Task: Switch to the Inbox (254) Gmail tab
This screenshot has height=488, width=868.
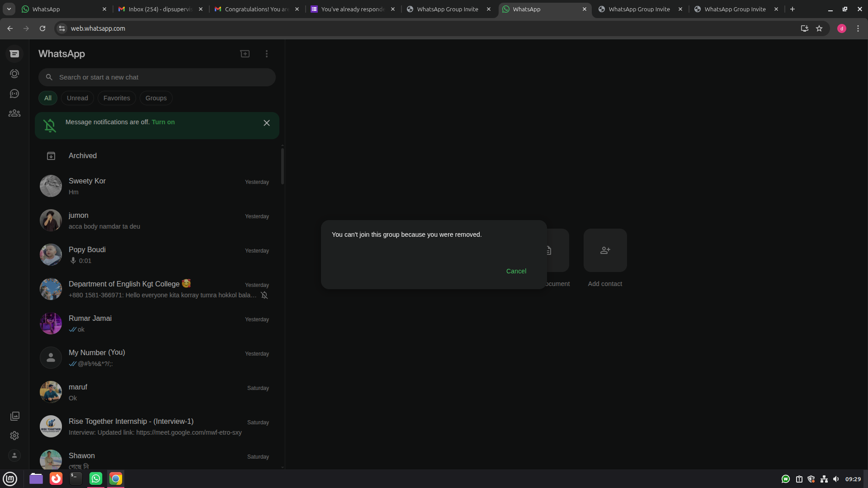Action: pyautogui.click(x=160, y=9)
